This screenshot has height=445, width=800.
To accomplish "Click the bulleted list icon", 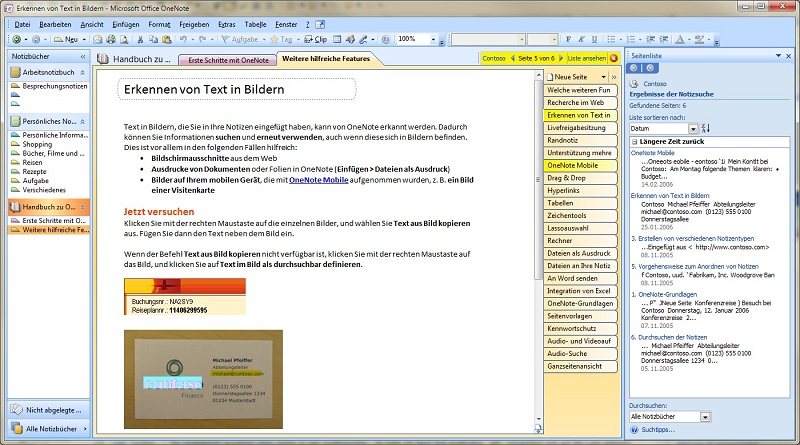I will (611, 39).
